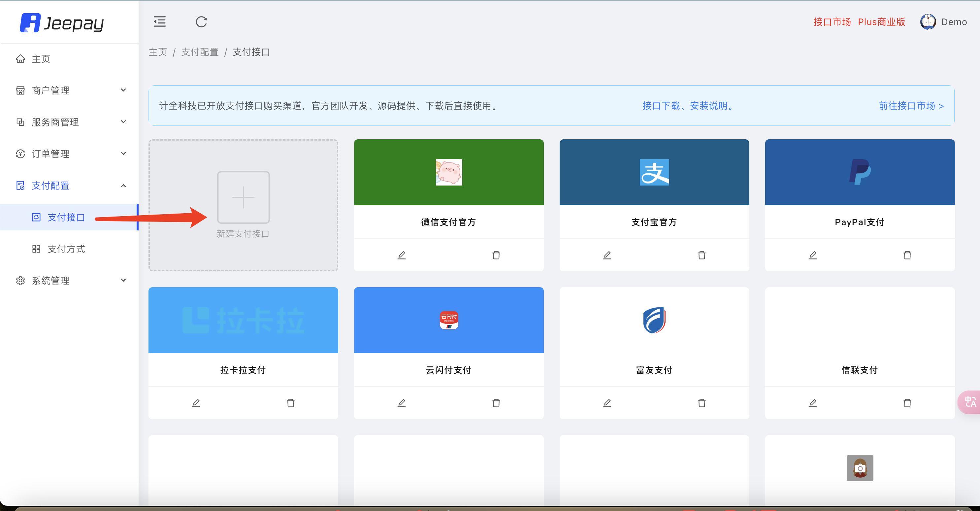Click the refresh page icon
The height and width of the screenshot is (511, 980).
[201, 22]
